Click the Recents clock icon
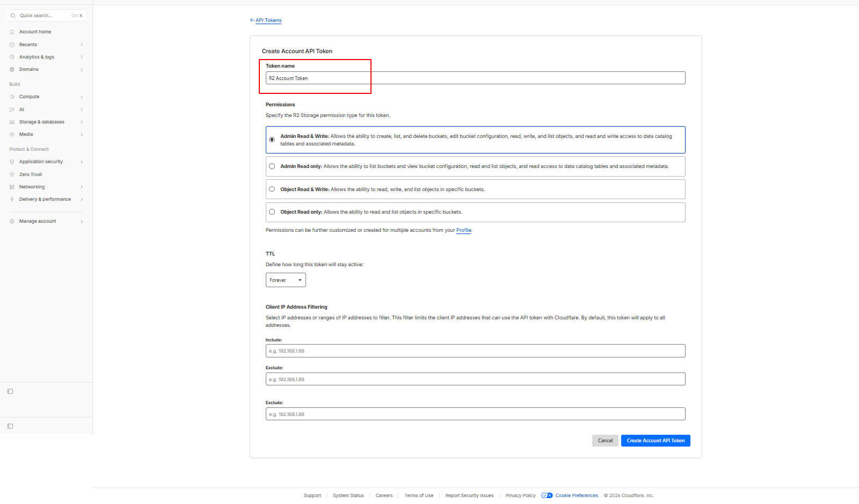 pos(12,45)
